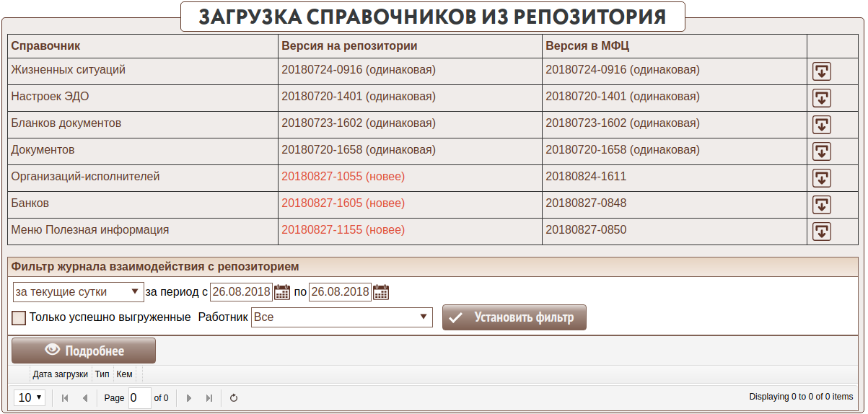This screenshot has height=414, width=868.
Task: Go to last page of journal
Action: (209, 397)
